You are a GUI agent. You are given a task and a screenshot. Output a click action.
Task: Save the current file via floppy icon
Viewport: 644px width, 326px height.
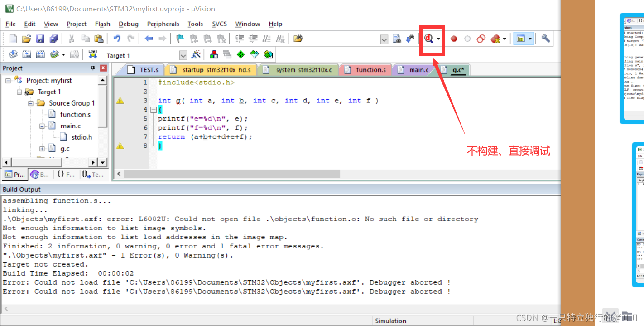(x=40, y=39)
